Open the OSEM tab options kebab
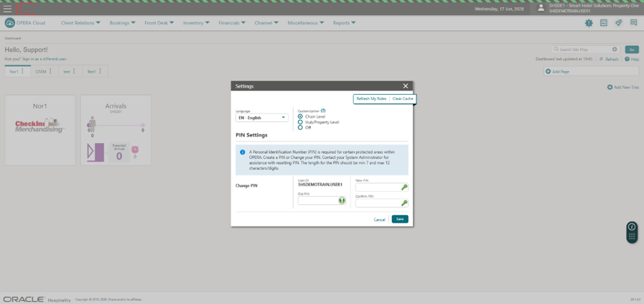This screenshot has height=304, width=644. click(x=50, y=71)
